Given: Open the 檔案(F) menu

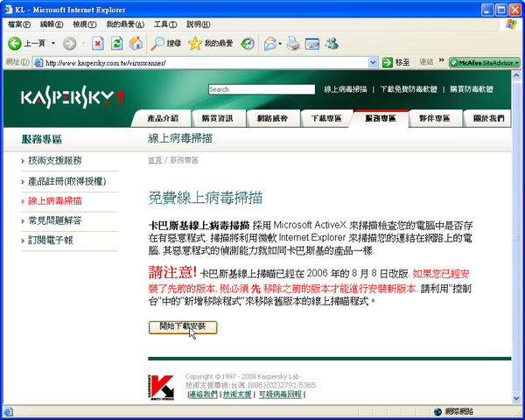Looking at the screenshot, I should 19,24.
